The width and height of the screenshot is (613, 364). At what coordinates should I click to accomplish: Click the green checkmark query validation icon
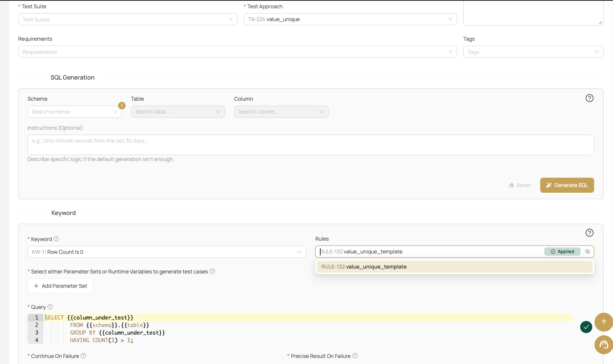coord(586,327)
